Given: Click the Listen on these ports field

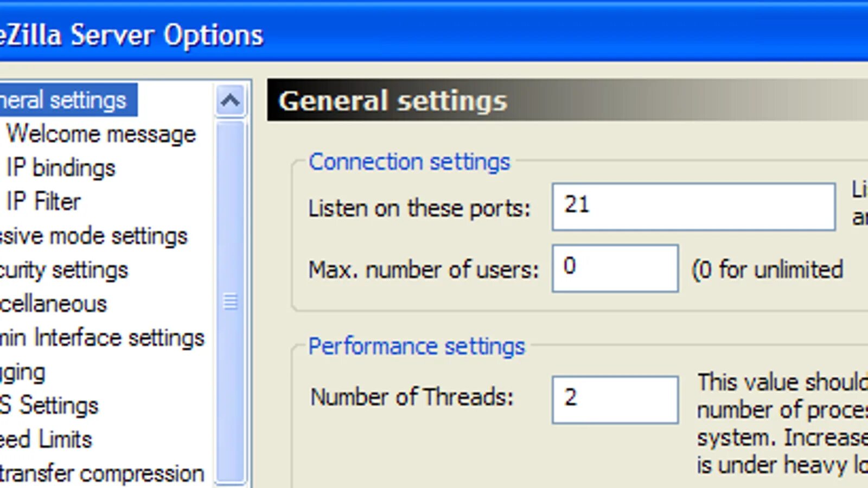Looking at the screenshot, I should [x=694, y=207].
